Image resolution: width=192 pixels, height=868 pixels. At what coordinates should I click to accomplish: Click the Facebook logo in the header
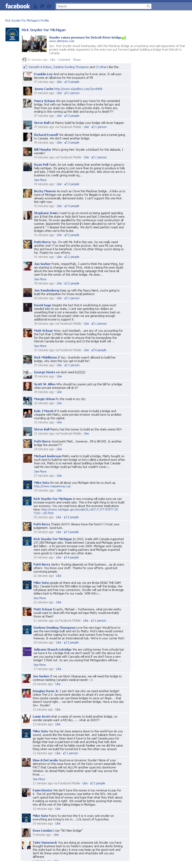[18, 6]
